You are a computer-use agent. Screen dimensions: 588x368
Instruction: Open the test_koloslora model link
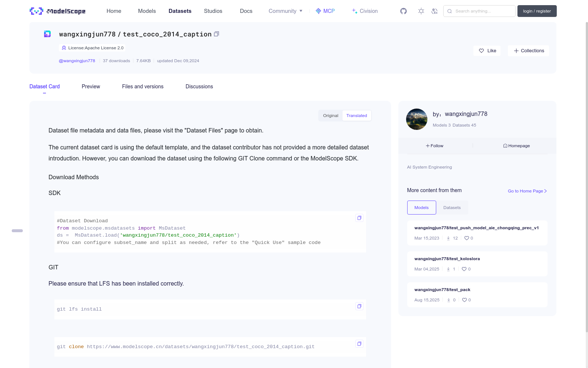point(447,259)
